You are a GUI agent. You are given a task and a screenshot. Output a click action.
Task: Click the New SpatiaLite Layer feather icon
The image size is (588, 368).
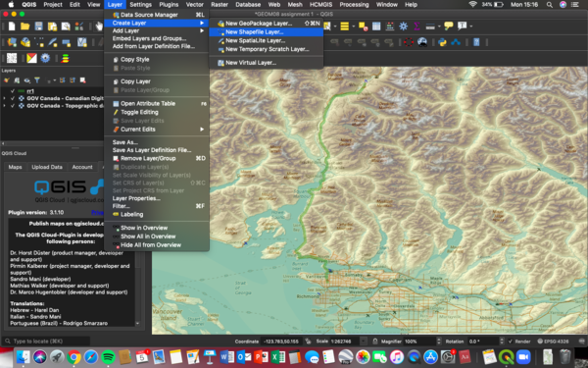53,42
